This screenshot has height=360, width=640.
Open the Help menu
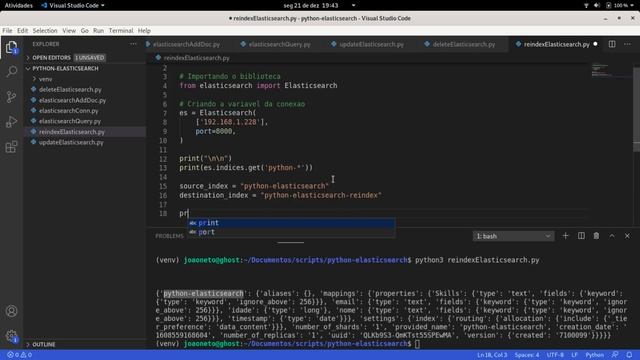tap(144, 31)
